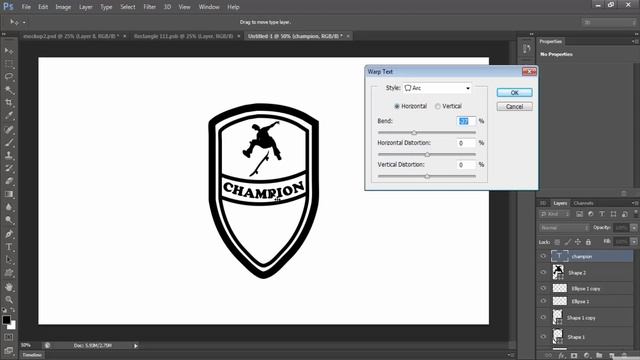Create new group folder icon
The height and width of the screenshot is (360, 640).
point(599,356)
